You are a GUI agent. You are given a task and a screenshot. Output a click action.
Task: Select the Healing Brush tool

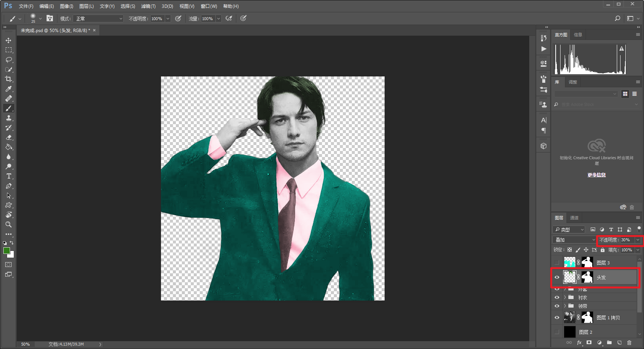[9, 98]
